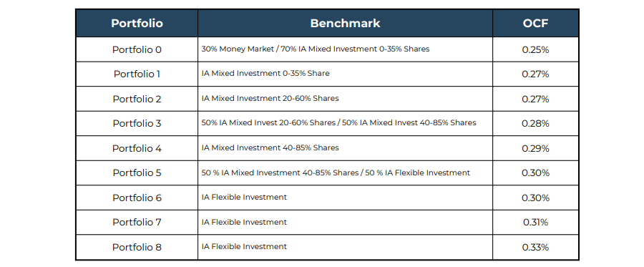Select the Portfolio 6 cell
The height and width of the screenshot is (267, 644).
pyautogui.click(x=137, y=198)
